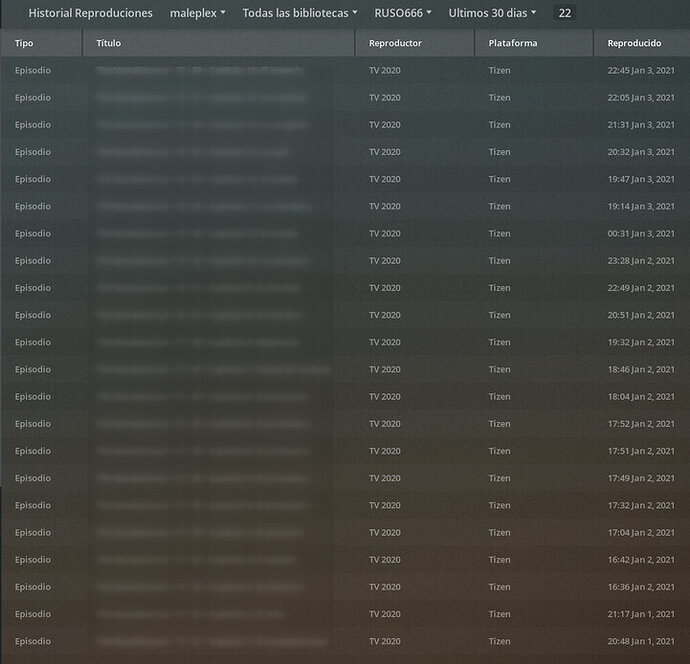This screenshot has height=664, width=690.
Task: Click Episodio in the 16:36 Jan 2 row
Action: (33, 587)
